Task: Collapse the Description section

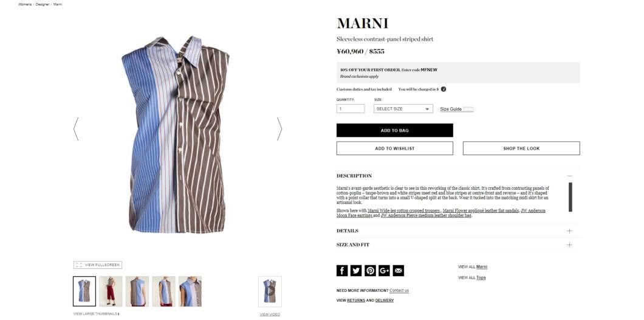Action: coord(569,176)
